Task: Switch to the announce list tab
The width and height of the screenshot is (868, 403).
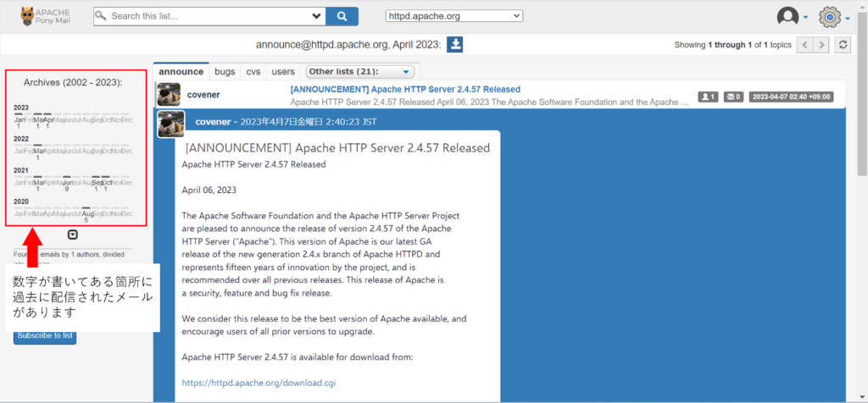Action: click(181, 71)
